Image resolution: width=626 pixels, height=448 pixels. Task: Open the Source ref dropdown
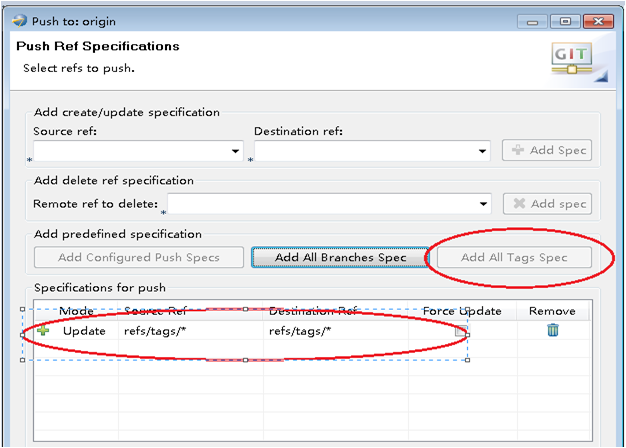tap(236, 151)
